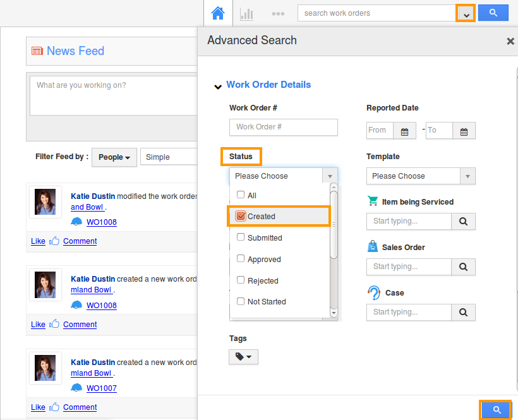Collapse the Work Order Details section
The width and height of the screenshot is (518, 420).
click(218, 86)
